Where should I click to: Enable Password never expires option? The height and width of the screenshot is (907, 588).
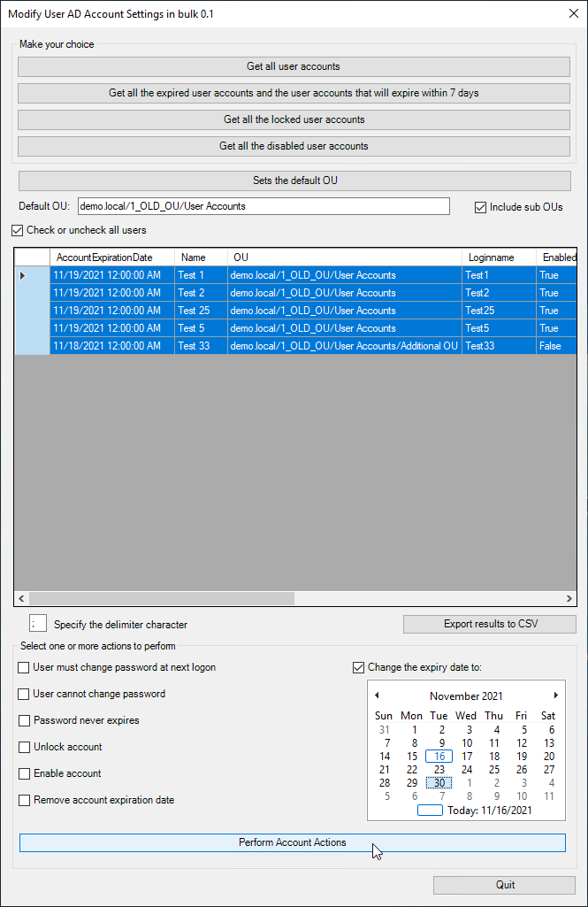pyautogui.click(x=25, y=720)
